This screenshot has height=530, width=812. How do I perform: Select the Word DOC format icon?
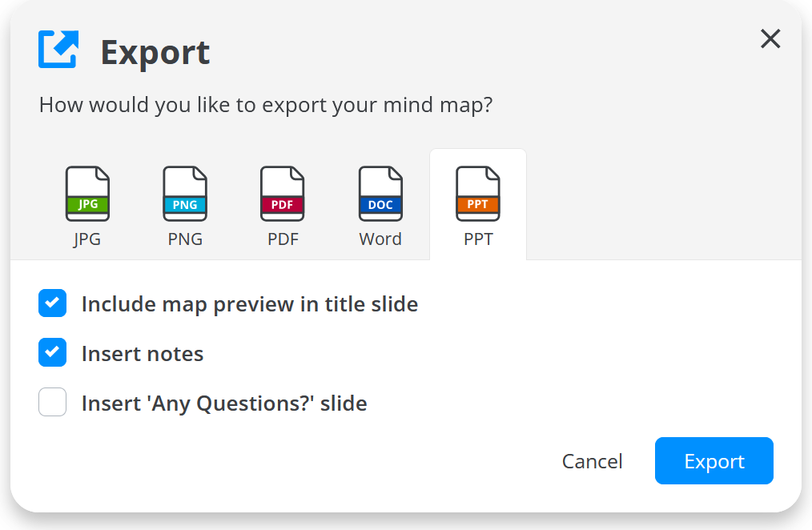coord(380,193)
